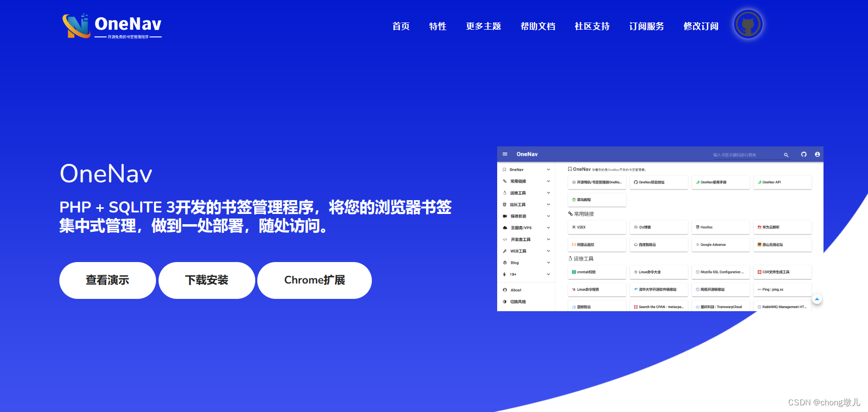
Task: Click the account user icon in the preview app bar
Action: tap(817, 154)
